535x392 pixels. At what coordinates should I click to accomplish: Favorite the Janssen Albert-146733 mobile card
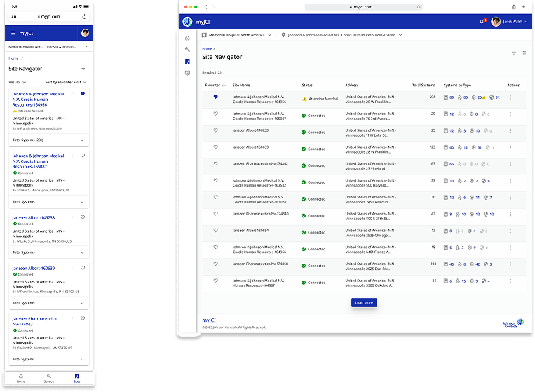[x=82, y=218]
